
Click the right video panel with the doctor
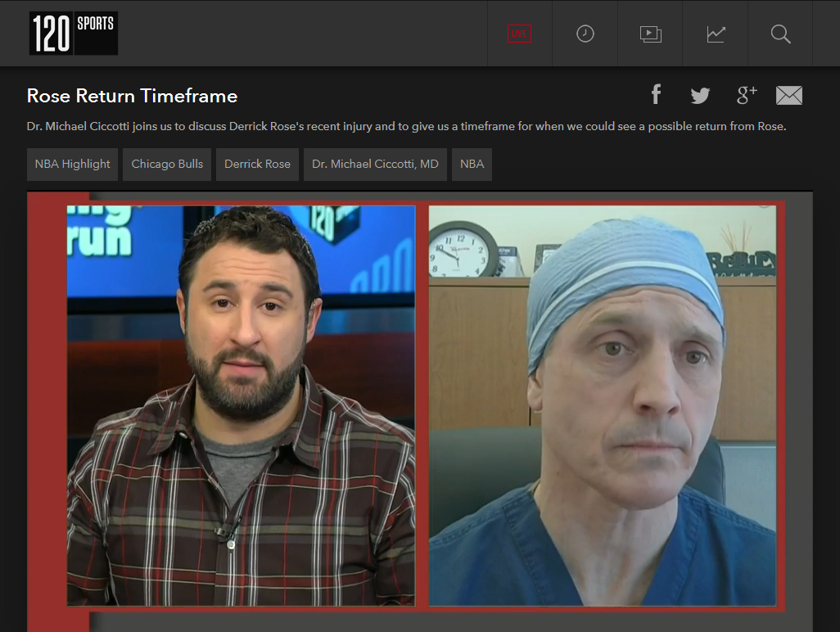click(602, 405)
